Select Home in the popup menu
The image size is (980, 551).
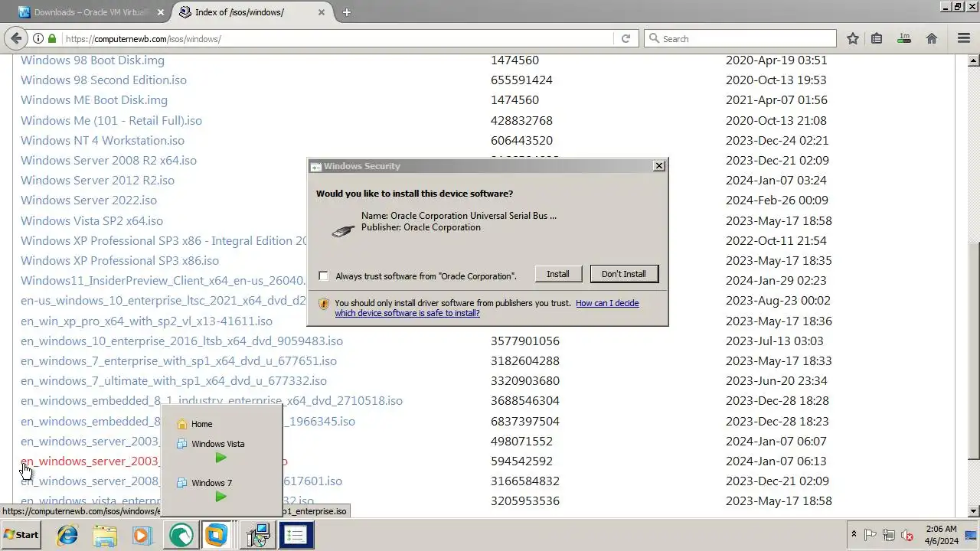(x=201, y=424)
